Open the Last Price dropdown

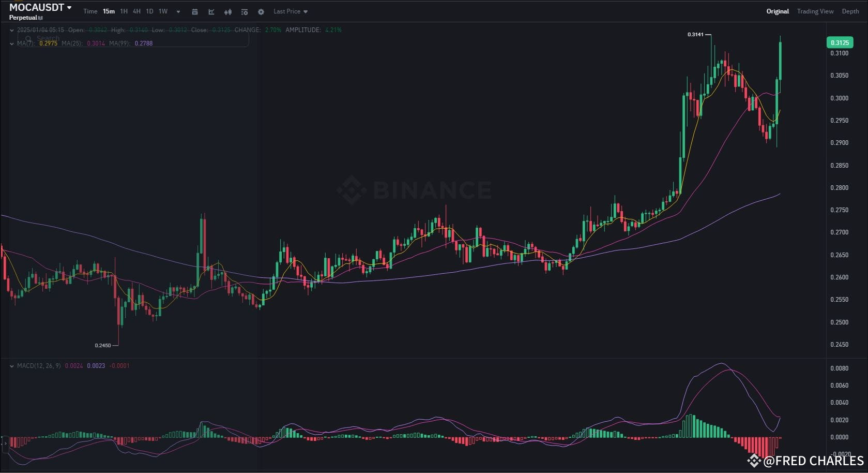[290, 11]
